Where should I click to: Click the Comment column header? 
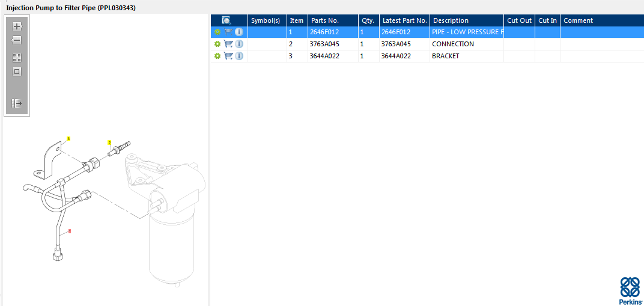602,20
